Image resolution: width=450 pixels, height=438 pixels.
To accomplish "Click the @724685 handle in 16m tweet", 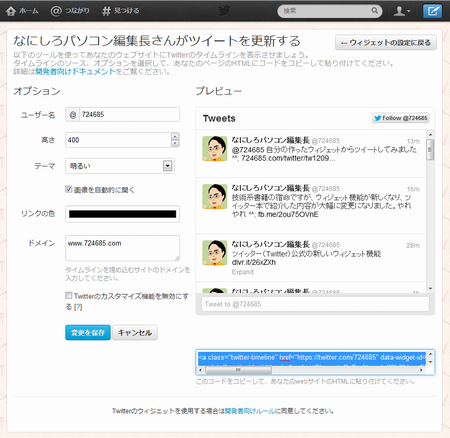I will 326,189.
